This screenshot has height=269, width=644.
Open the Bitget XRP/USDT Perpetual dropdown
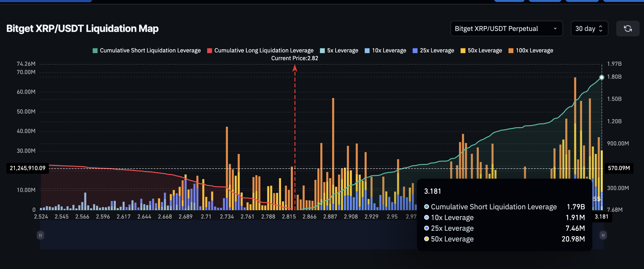click(x=506, y=29)
